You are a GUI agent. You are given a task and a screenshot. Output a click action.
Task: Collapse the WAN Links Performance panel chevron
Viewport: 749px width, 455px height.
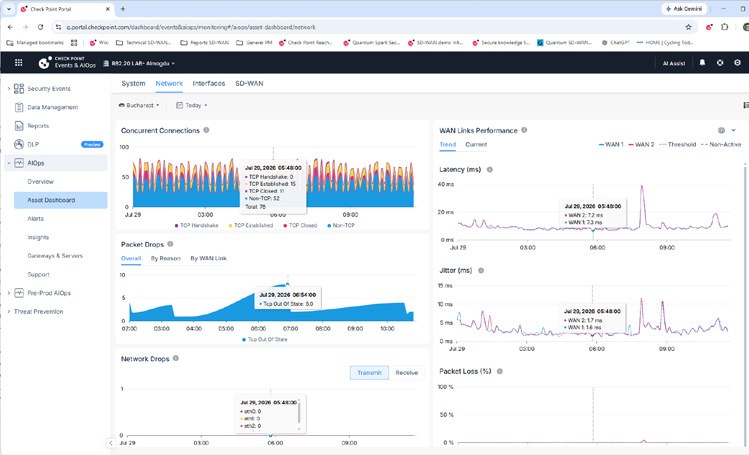click(734, 130)
